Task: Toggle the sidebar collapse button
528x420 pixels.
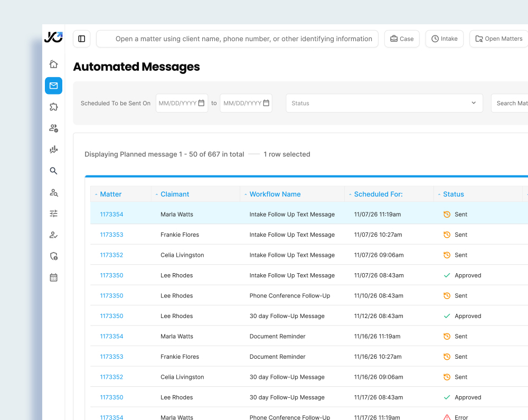Action: (x=81, y=39)
